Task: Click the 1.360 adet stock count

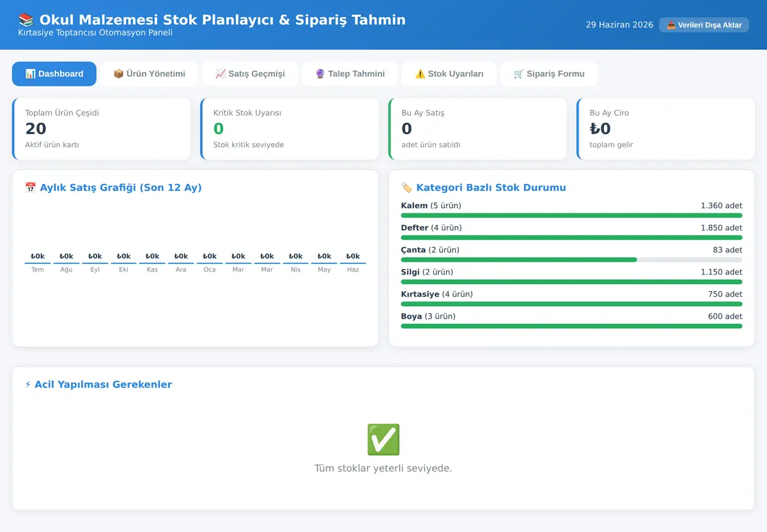Action: (722, 206)
